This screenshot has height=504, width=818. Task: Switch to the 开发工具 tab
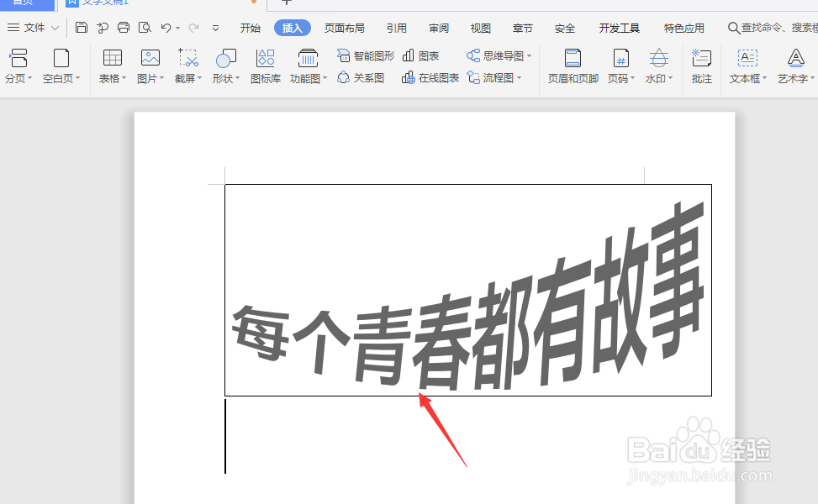tap(620, 29)
